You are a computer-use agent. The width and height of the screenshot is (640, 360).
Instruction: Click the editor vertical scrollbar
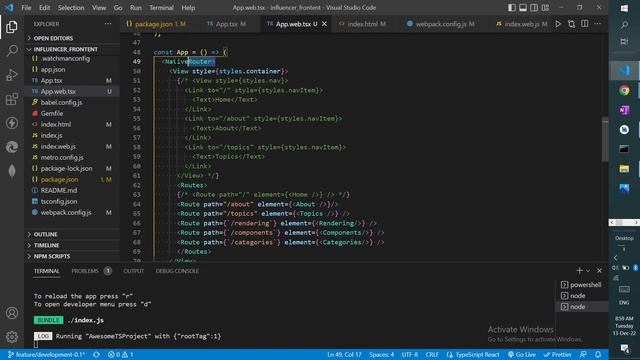[x=605, y=139]
